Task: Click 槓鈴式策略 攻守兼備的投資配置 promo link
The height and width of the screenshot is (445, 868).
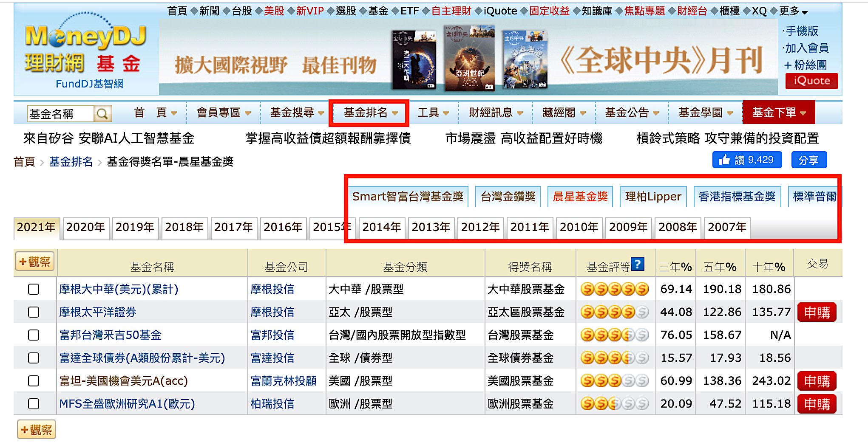Action: pos(728,138)
